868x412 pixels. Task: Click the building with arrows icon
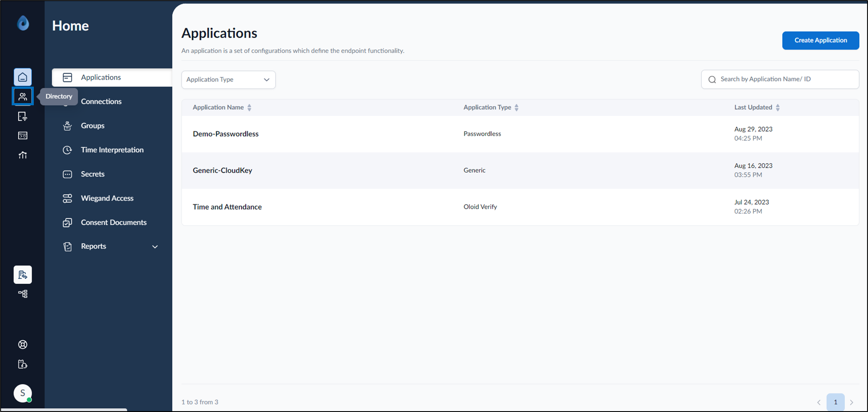tap(23, 275)
